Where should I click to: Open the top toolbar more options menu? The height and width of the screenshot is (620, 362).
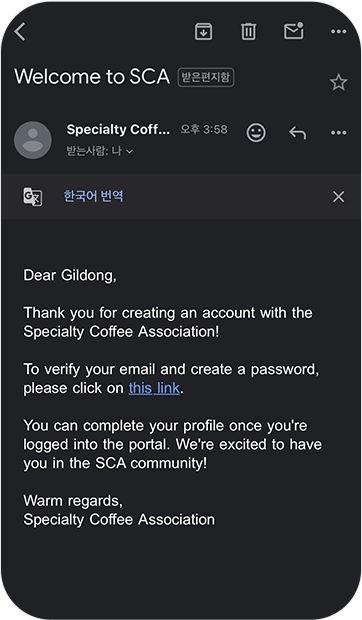(x=339, y=32)
